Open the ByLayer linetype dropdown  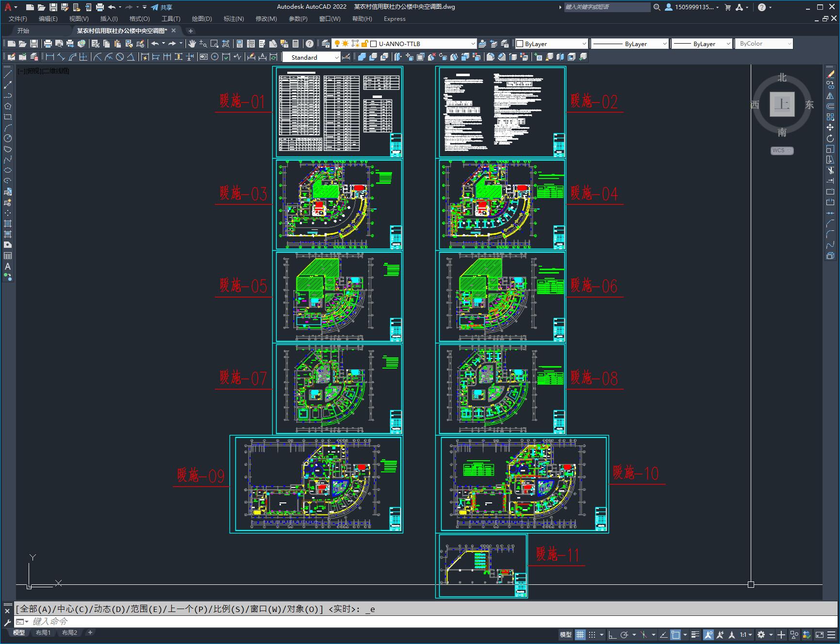(x=629, y=44)
